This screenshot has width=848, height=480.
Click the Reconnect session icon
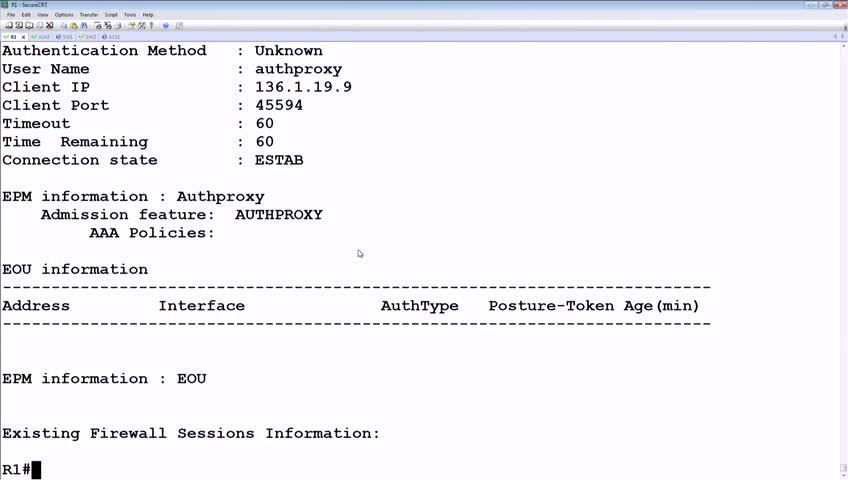coord(39,25)
